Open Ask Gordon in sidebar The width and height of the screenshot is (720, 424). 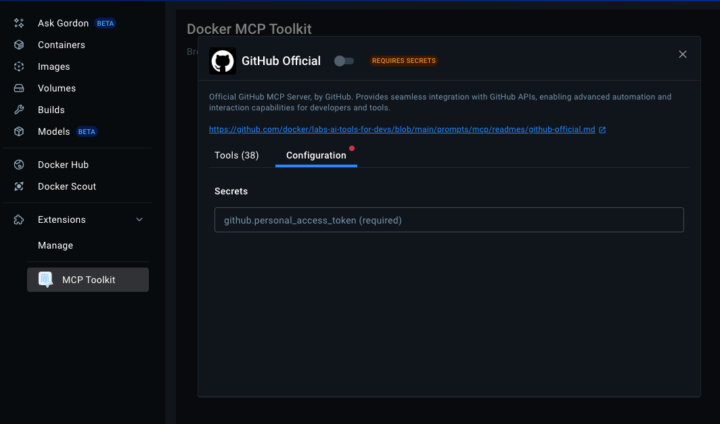tap(63, 23)
